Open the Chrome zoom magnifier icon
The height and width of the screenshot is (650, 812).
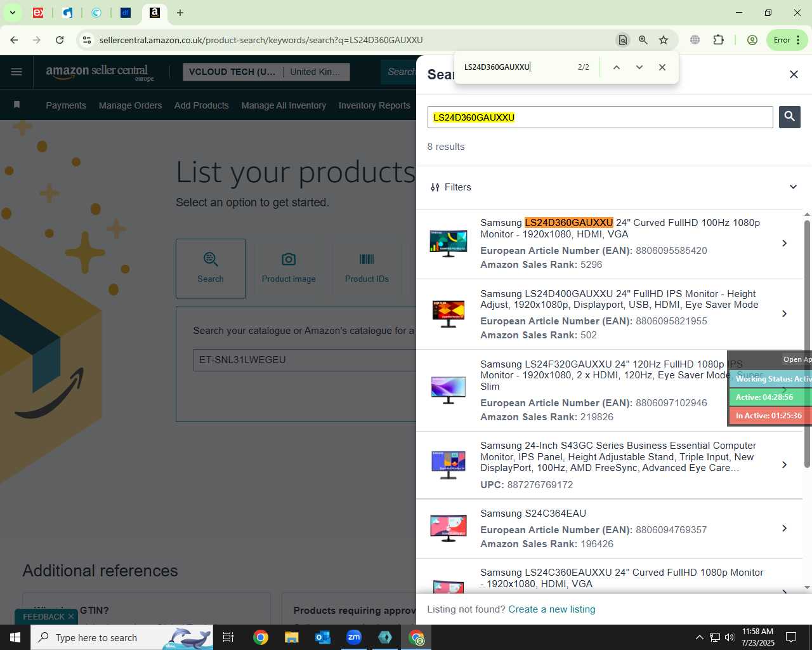coord(643,40)
